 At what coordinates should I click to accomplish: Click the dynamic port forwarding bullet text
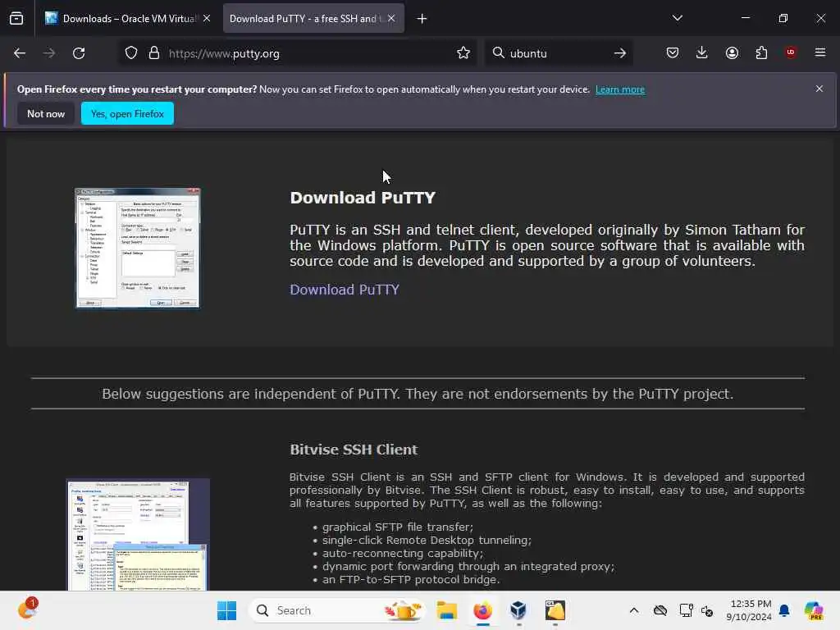tap(468, 566)
